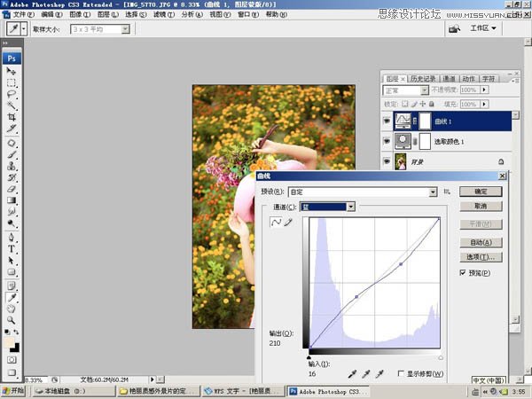This screenshot has width=532, height=399.
Task: Select the Lasso tool
Action: 12,93
